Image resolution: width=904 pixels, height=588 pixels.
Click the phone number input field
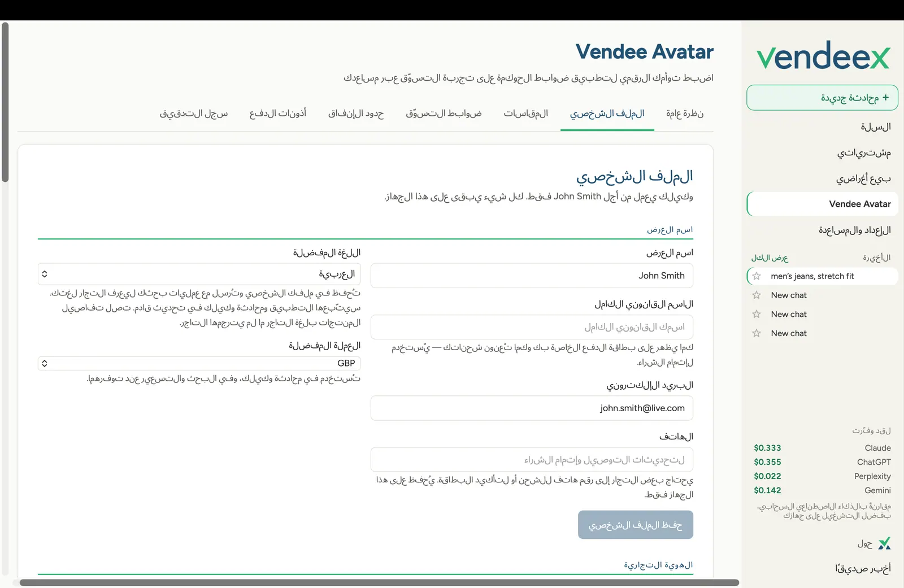pos(532,460)
